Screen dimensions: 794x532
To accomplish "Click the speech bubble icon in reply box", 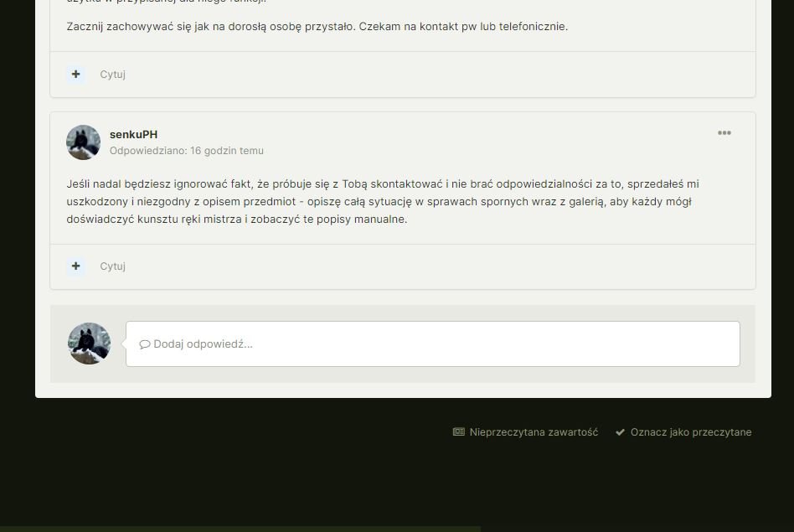I will click(144, 344).
